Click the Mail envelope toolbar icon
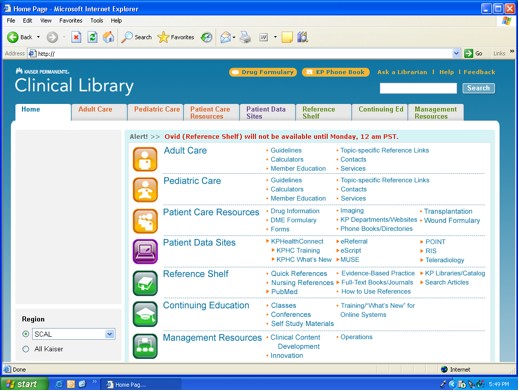 coord(225,37)
